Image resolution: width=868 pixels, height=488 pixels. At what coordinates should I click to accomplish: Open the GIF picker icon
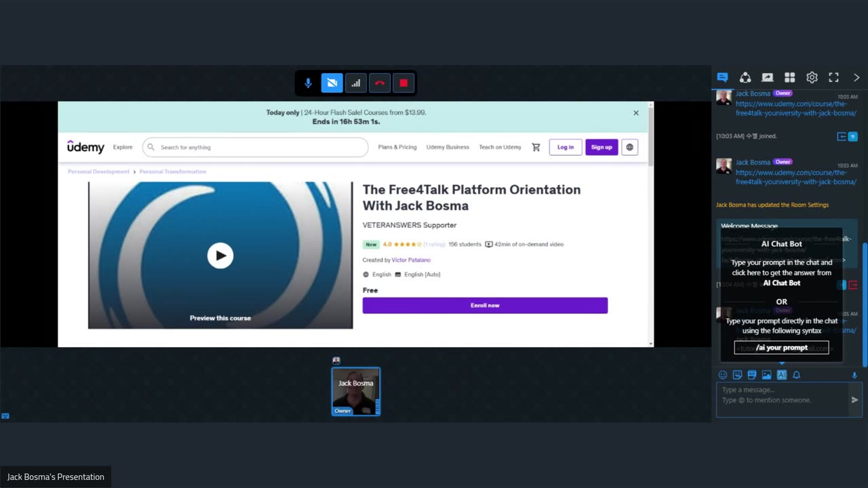pyautogui.click(x=751, y=375)
